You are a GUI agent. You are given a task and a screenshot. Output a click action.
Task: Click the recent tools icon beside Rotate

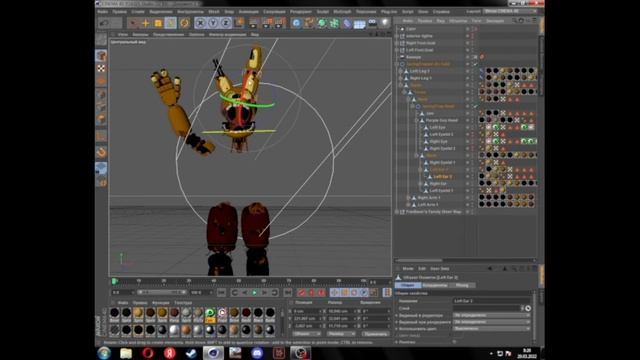[x=184, y=23]
